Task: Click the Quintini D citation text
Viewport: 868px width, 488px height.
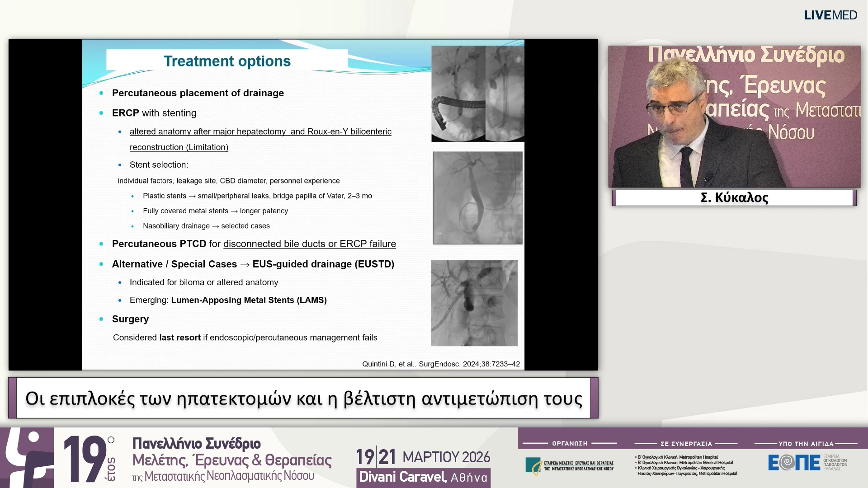Action: [x=441, y=364]
